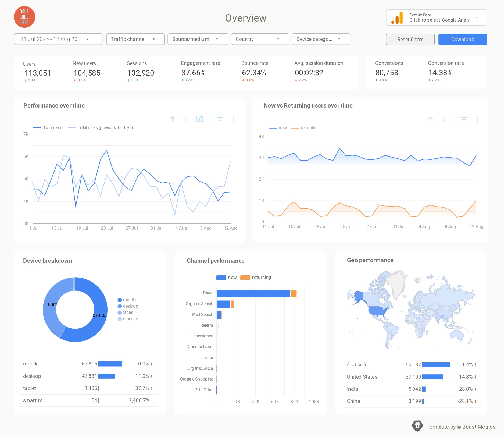Toggle new legend in Channel performance
Image resolution: width=504 pixels, height=437 pixels.
227,278
